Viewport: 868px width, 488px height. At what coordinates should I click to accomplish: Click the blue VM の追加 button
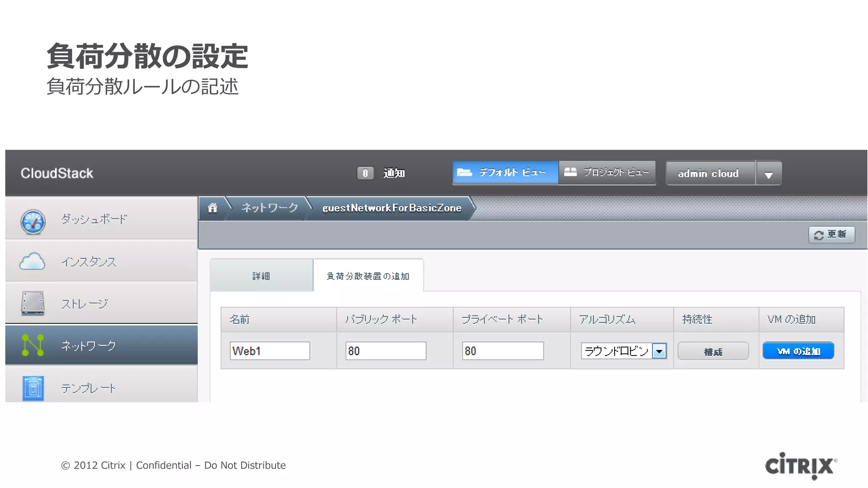(798, 351)
